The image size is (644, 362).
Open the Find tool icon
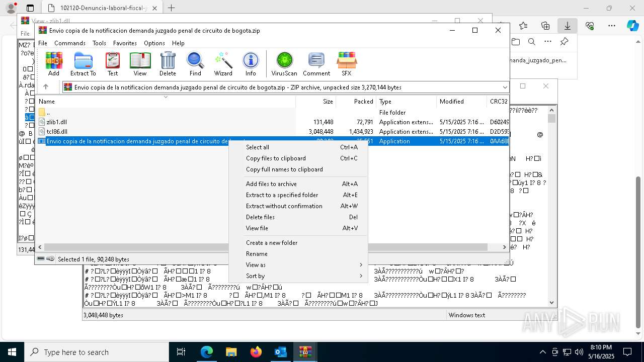pos(195,64)
